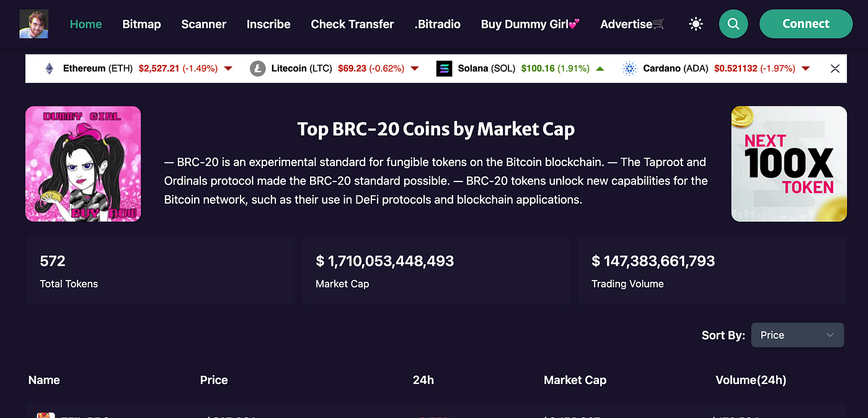The height and width of the screenshot is (418, 868).
Task: Sort by the Name column header
Action: coord(44,380)
